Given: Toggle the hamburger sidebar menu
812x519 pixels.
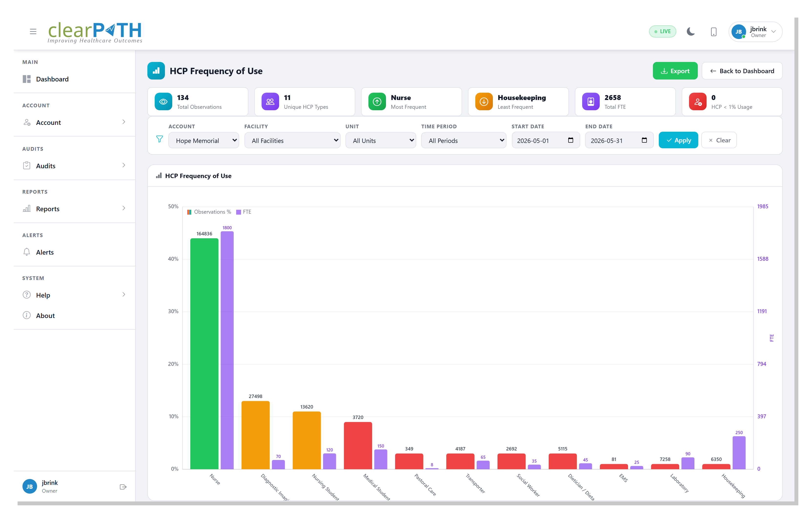Looking at the screenshot, I should click(x=33, y=31).
